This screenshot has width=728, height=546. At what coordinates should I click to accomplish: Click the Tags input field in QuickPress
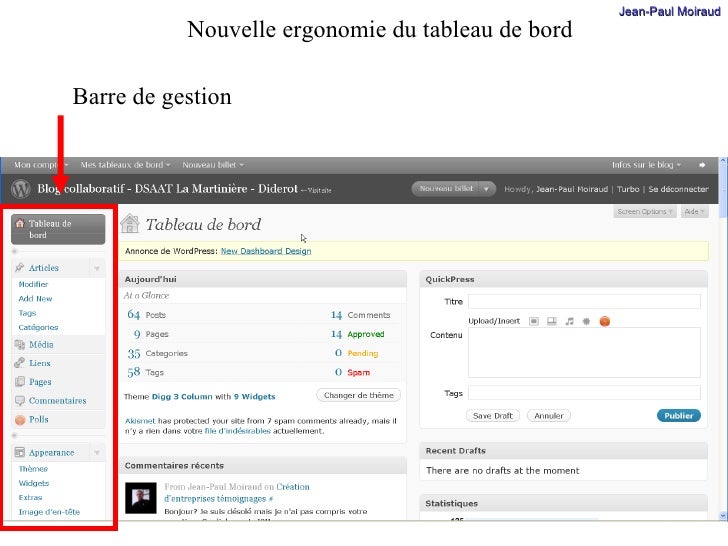pyautogui.click(x=584, y=393)
